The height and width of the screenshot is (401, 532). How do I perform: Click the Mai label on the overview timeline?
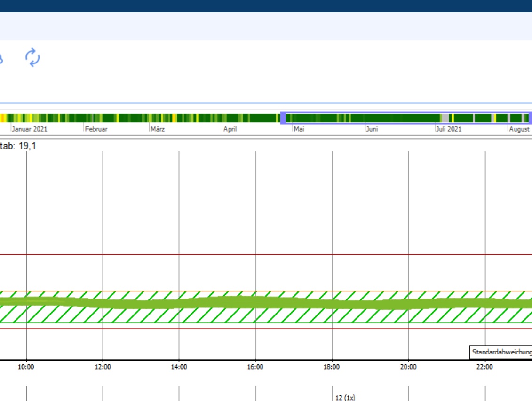point(299,129)
